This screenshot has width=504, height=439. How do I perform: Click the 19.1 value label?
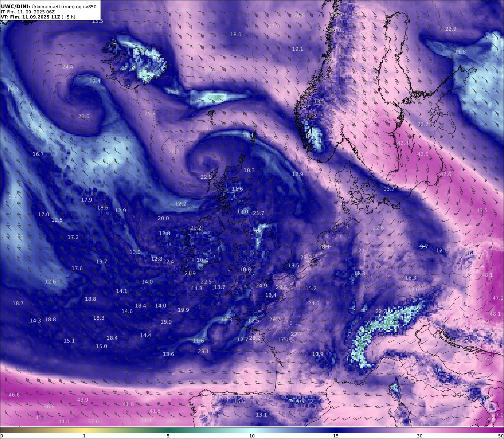click(298, 49)
